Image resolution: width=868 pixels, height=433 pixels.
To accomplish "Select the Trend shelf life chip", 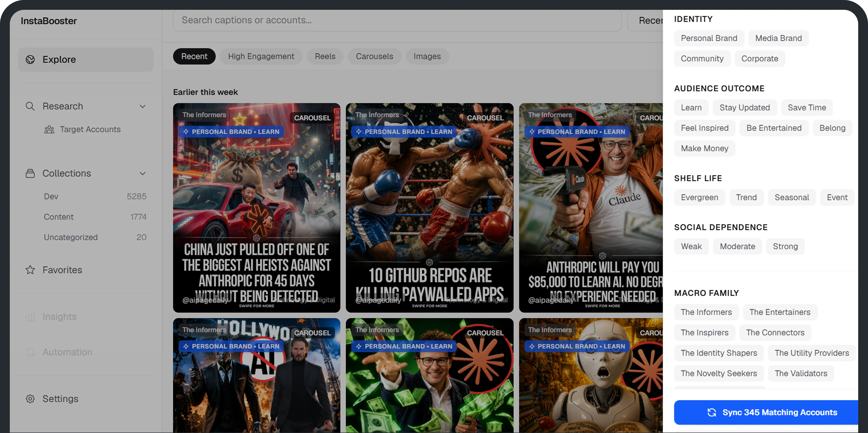I will (746, 198).
